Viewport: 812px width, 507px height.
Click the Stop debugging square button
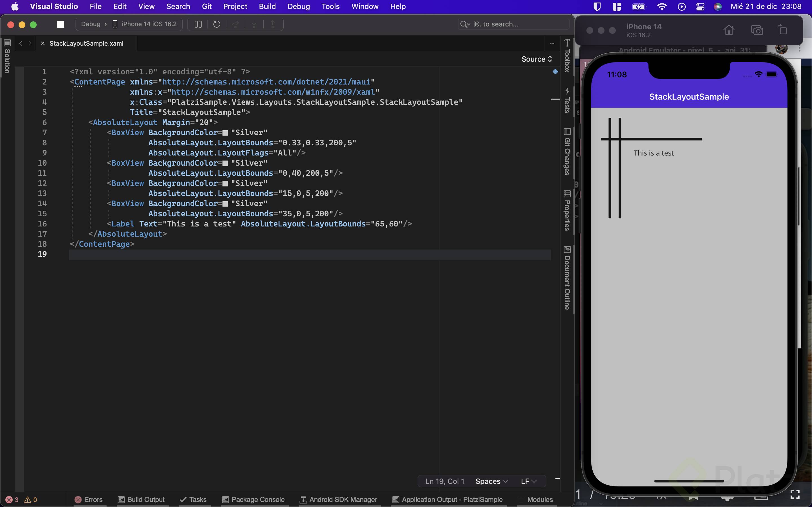click(x=60, y=25)
